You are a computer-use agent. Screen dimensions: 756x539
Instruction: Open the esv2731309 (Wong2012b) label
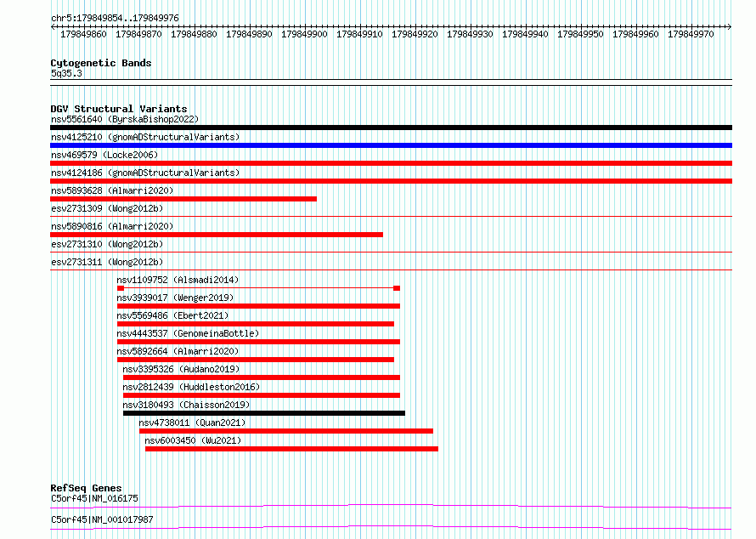[107, 208]
